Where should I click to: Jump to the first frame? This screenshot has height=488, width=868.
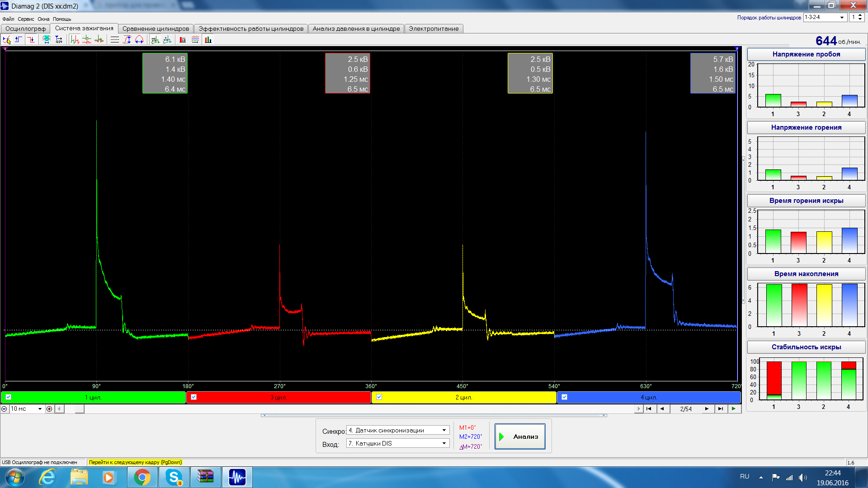pos(649,409)
